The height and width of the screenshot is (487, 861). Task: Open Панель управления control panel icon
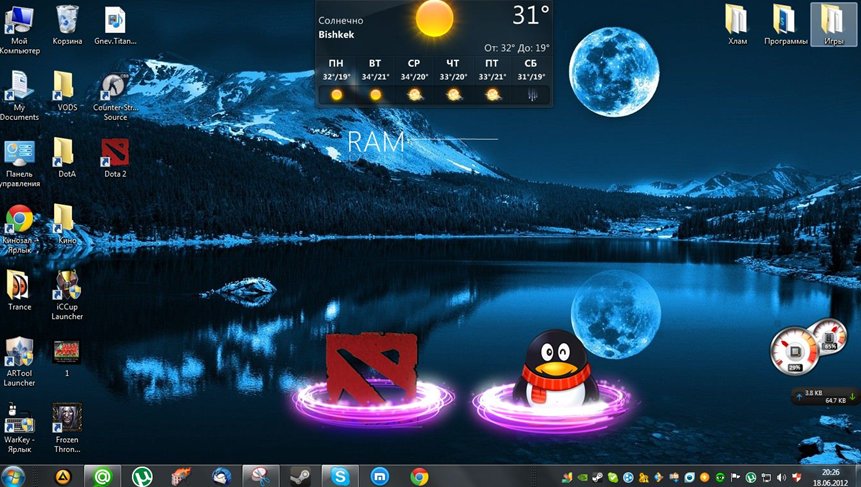coord(19,163)
